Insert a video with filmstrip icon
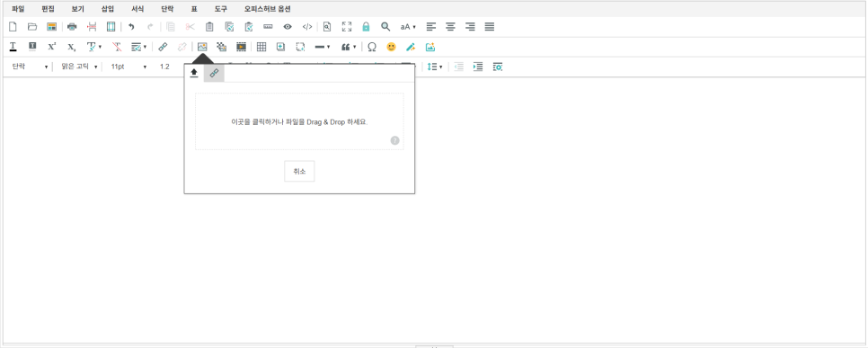 click(241, 47)
